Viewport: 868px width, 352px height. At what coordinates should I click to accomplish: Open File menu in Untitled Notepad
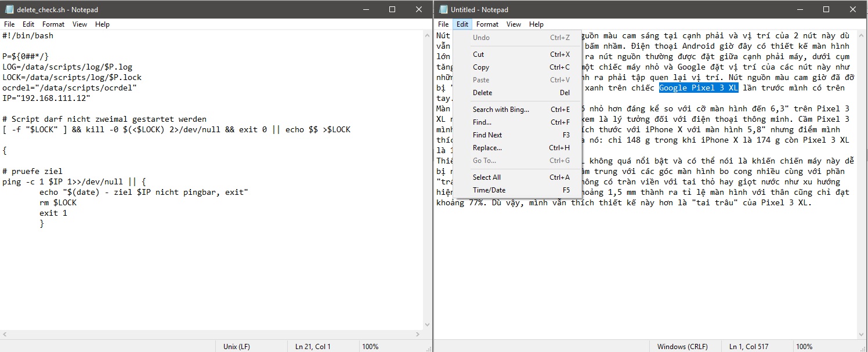pyautogui.click(x=443, y=24)
